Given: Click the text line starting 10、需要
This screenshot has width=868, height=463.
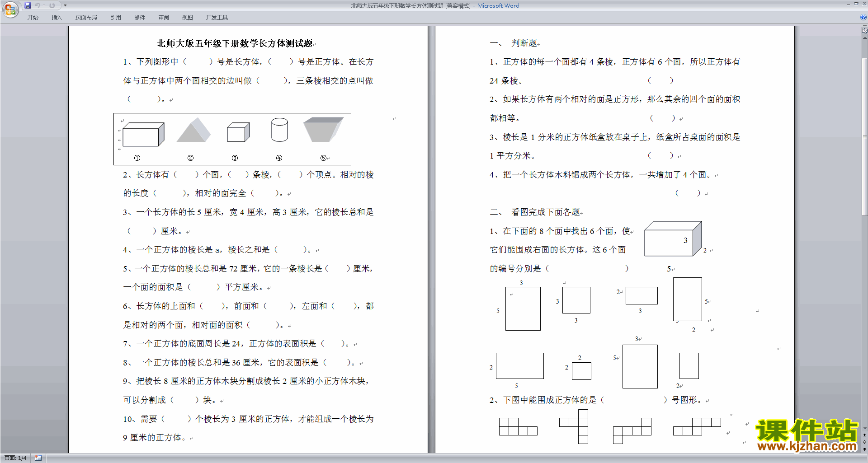Looking at the screenshot, I should tap(248, 419).
